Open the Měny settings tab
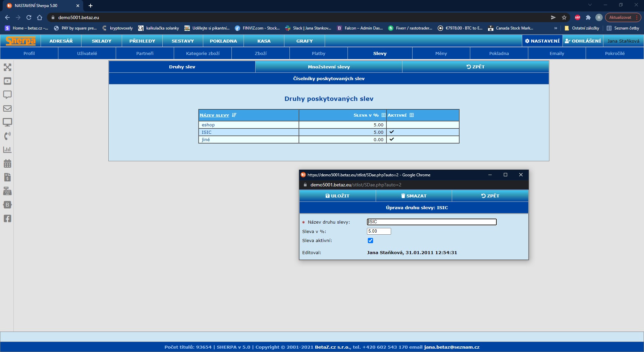 (x=441, y=53)
